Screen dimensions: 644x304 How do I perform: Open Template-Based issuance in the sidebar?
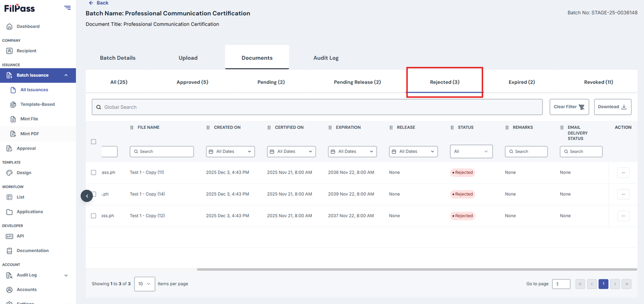point(37,105)
